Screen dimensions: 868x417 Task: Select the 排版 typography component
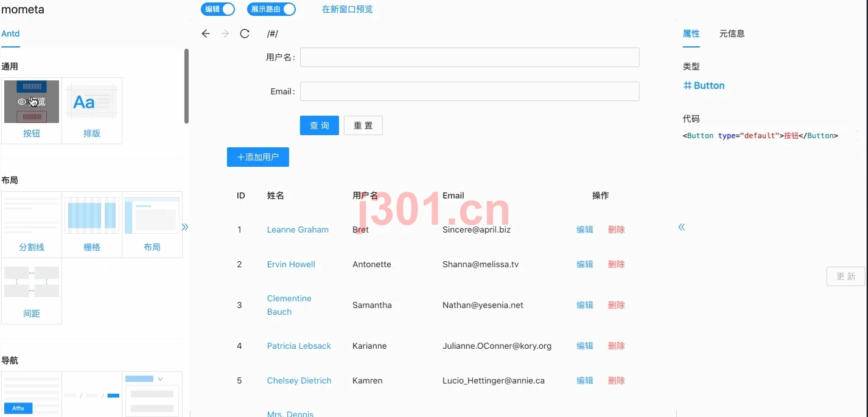pyautogui.click(x=92, y=111)
